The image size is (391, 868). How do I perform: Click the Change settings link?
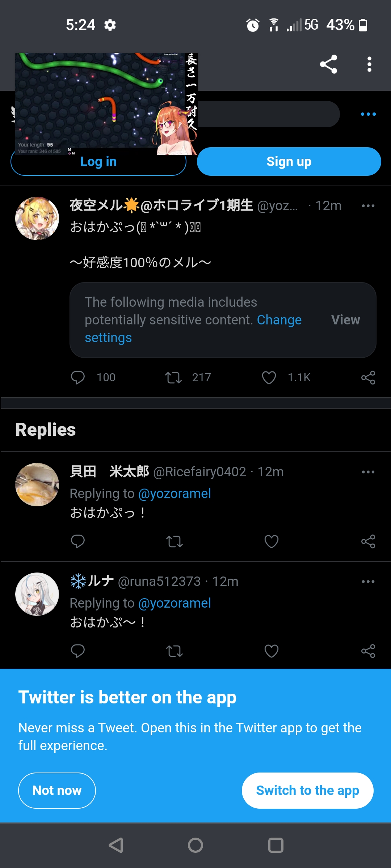(x=279, y=320)
